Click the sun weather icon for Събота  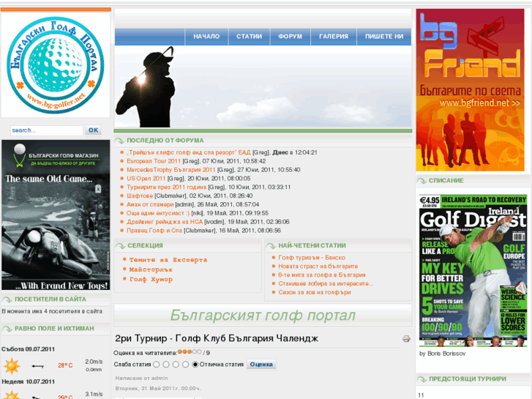(12, 366)
